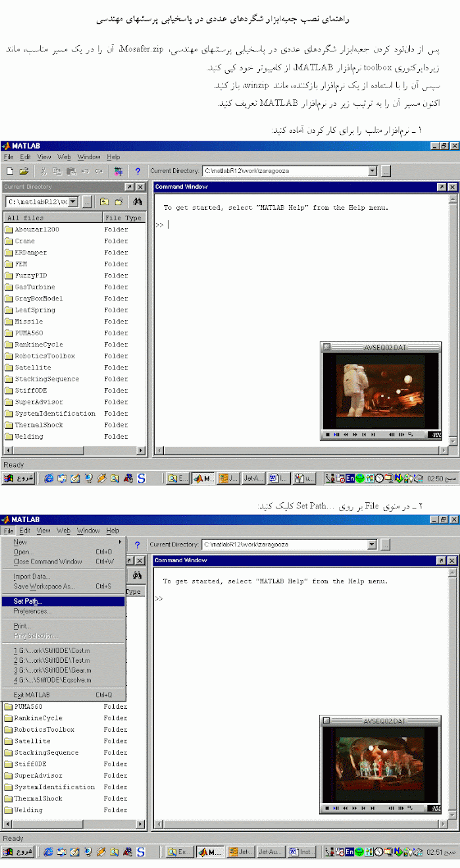
Task: Click blue Help question mark in second screenshot
Action: pos(138,544)
